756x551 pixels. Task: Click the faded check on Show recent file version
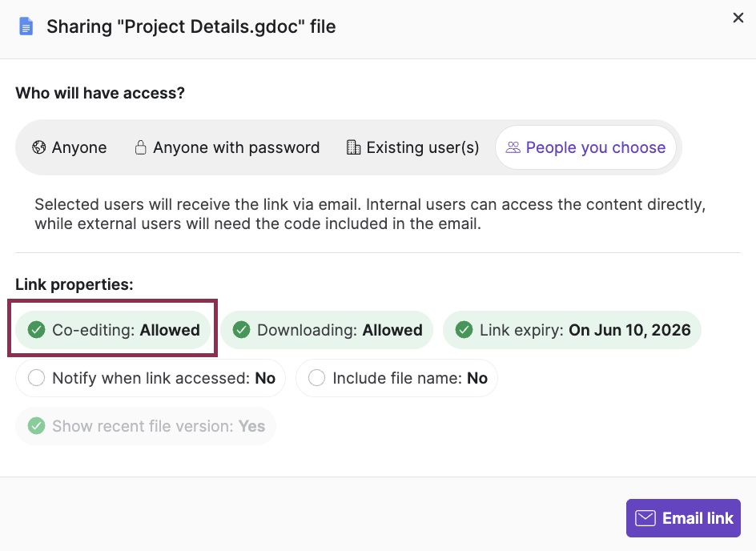[36, 426]
